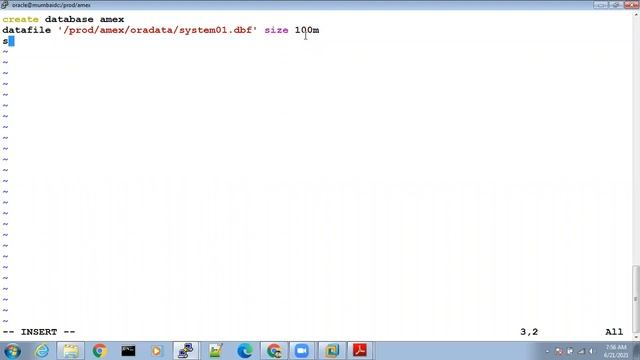Show hidden system tray icons arrow
Viewport: 640px width, 360px height.
547,351
